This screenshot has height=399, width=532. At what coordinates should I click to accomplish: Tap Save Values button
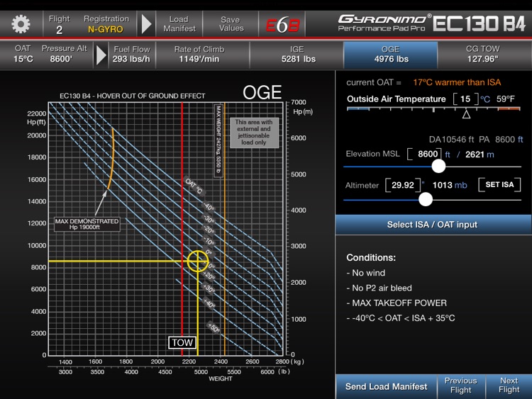pyautogui.click(x=231, y=24)
